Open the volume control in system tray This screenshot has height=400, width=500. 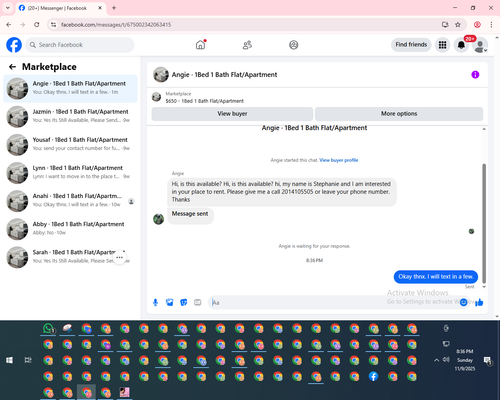click(x=446, y=360)
